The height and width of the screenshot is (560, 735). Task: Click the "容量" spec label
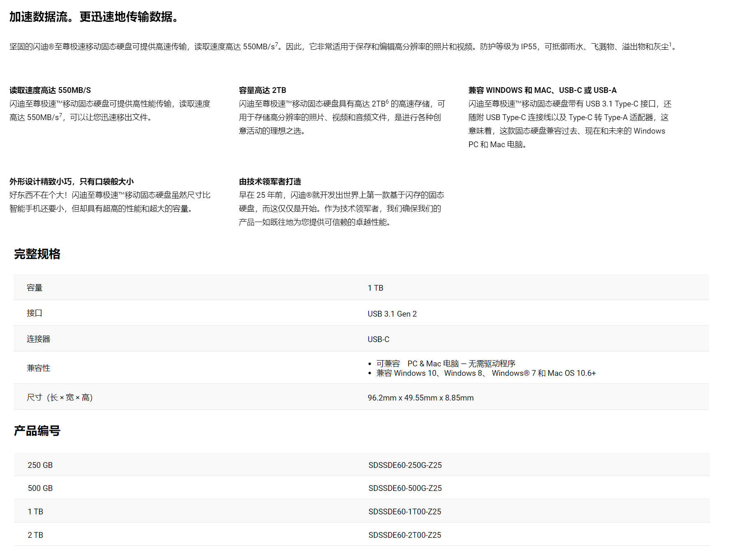pyautogui.click(x=35, y=288)
